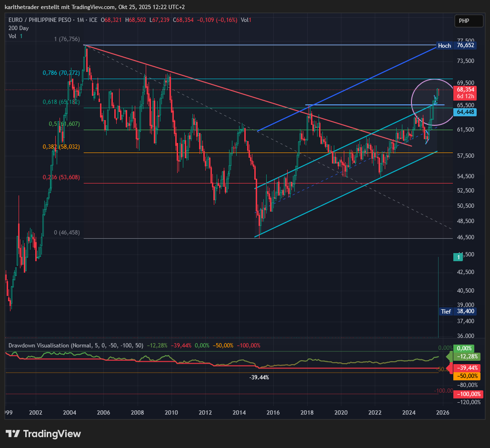This screenshot has height=448, width=490.
Task: Click the red -100,00% axis label
Action: pos(467,394)
